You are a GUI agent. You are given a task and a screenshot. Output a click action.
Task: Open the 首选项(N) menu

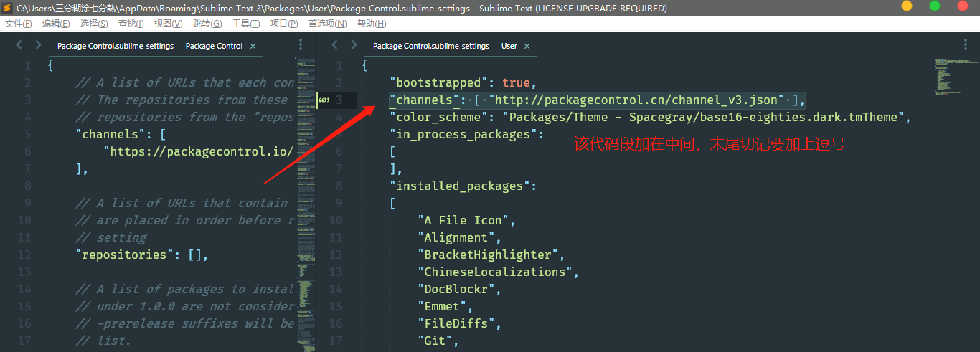[327, 24]
